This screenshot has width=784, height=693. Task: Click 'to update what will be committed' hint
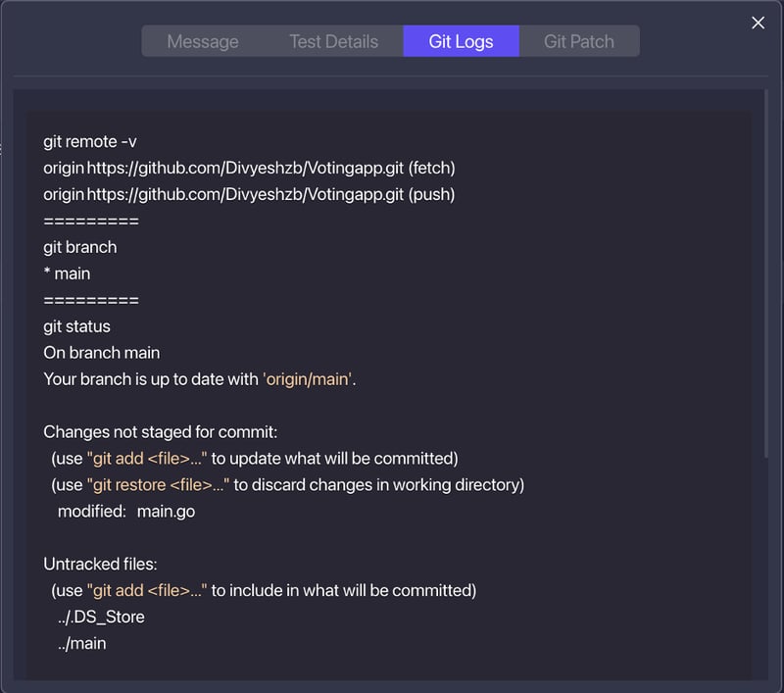pyautogui.click(x=332, y=459)
